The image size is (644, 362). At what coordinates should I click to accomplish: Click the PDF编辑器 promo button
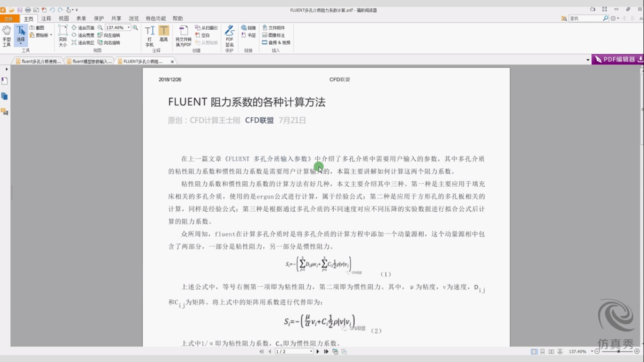point(618,59)
